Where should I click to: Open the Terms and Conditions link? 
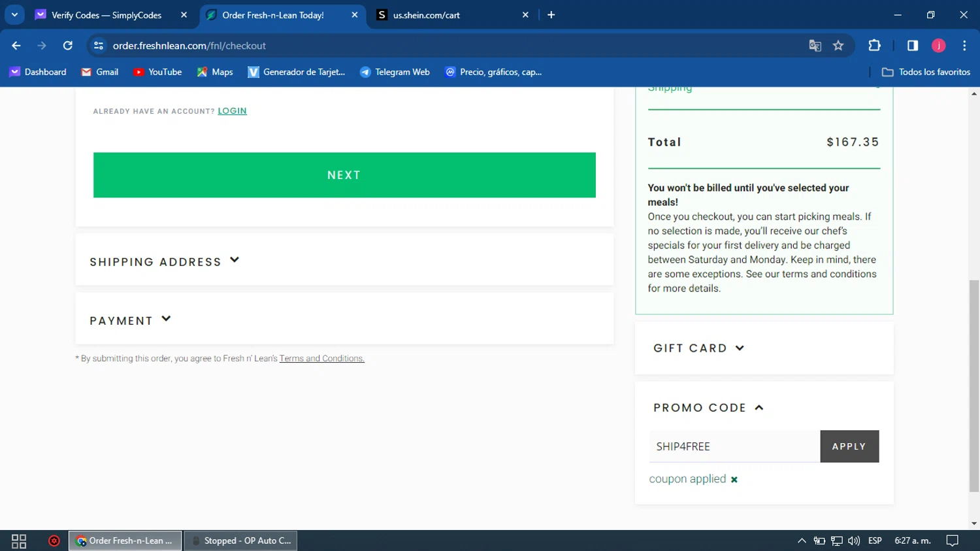(x=322, y=359)
